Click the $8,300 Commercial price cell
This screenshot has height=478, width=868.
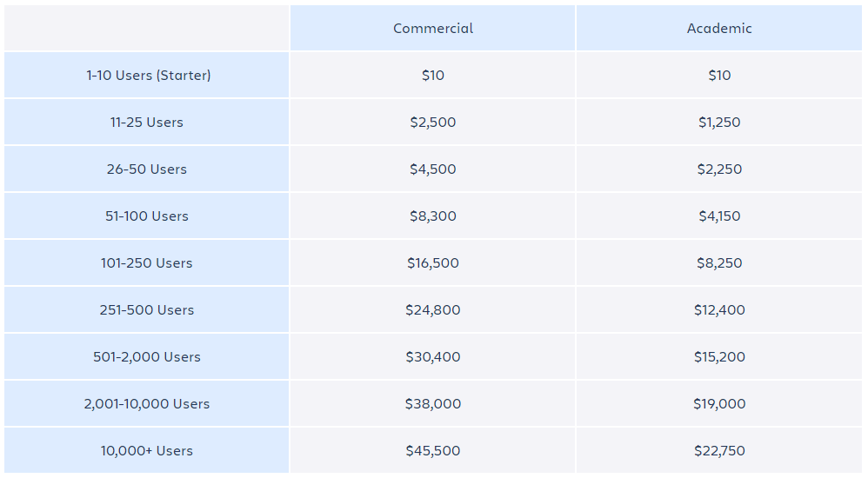pos(433,216)
